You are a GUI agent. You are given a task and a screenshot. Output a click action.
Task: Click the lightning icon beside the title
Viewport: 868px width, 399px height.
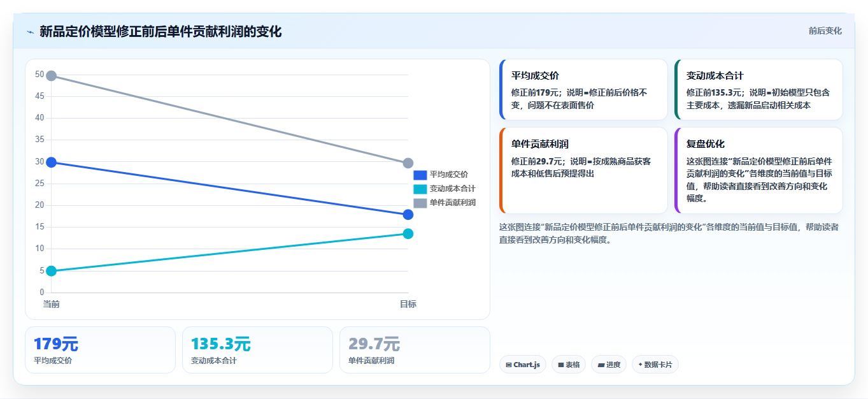30,32
